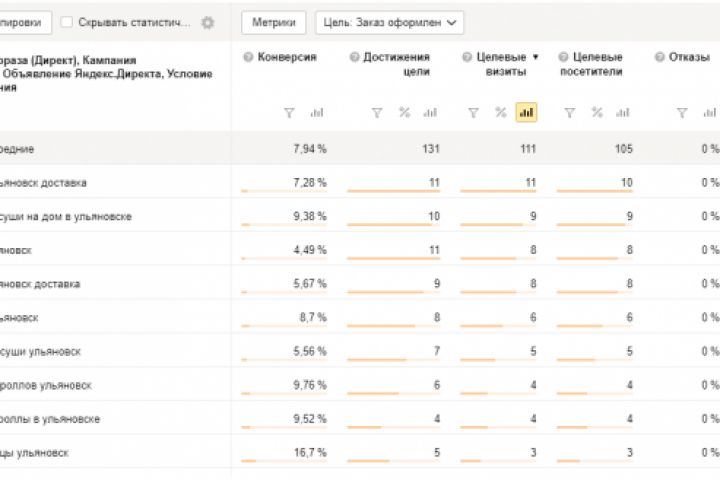Screen dimensions: 720x480
Task: Open filter for Отказы column
Action: [683, 113]
